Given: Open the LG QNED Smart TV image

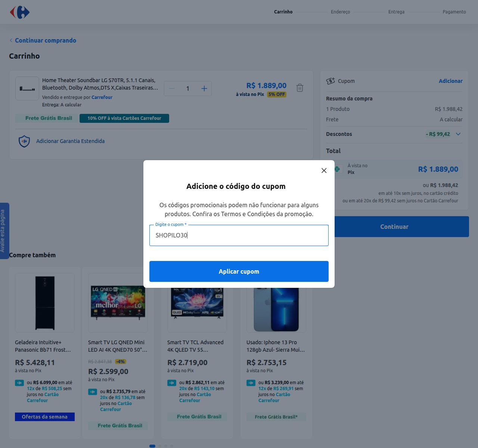Looking at the screenshot, I should tap(118, 303).
